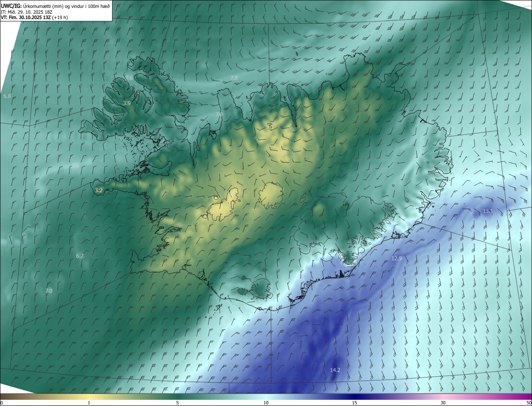Click the 6.8 value near the map's edge
The image size is (532, 406).
(x=7, y=96)
